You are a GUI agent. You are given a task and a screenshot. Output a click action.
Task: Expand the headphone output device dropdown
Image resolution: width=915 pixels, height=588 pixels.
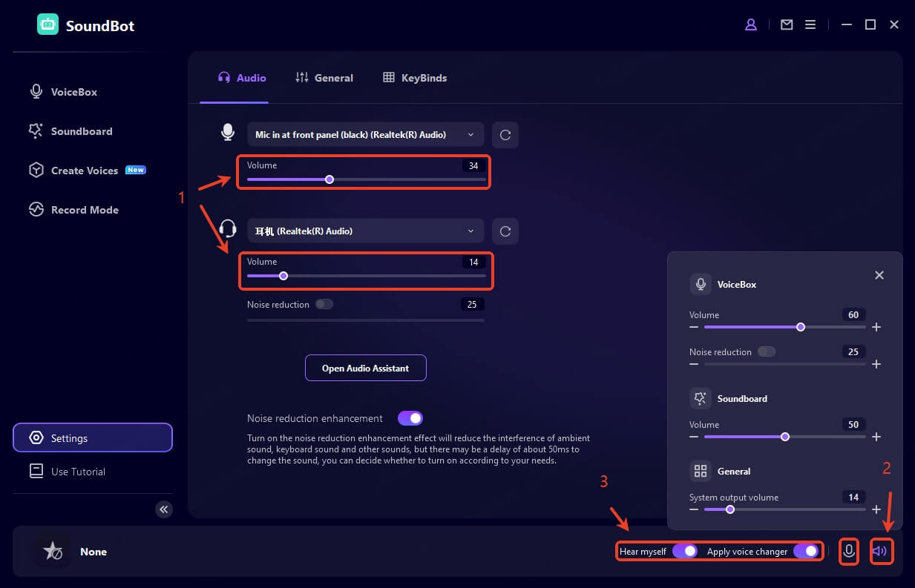tap(365, 231)
